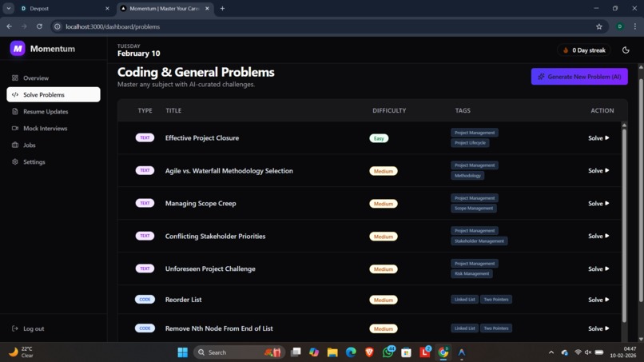This screenshot has width=644, height=362.
Task: Open the Windows Start menu
Action: (x=182, y=352)
